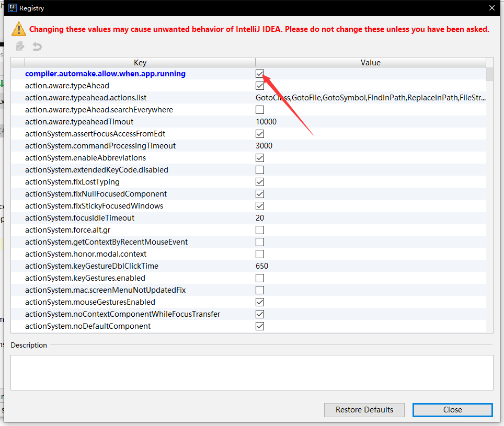This screenshot has width=504, height=426.
Task: Click the vertical scrollbar thumb
Action: click(x=489, y=74)
